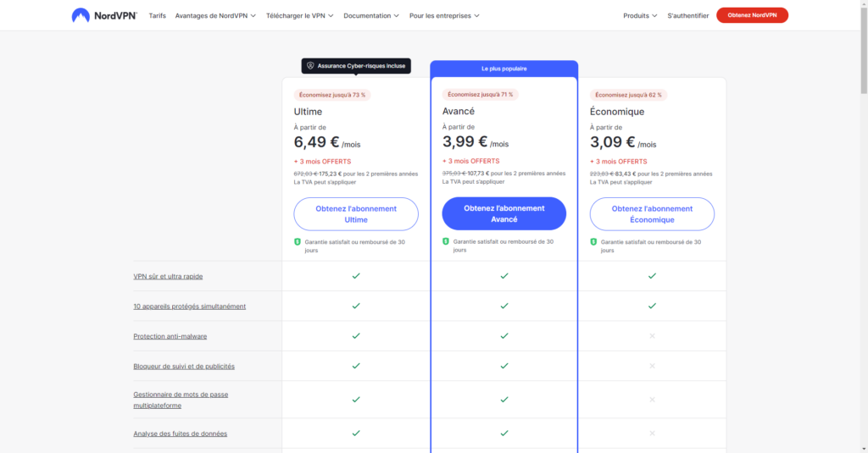Open the Télécharger le VPN dropdown
868x453 pixels.
click(299, 15)
